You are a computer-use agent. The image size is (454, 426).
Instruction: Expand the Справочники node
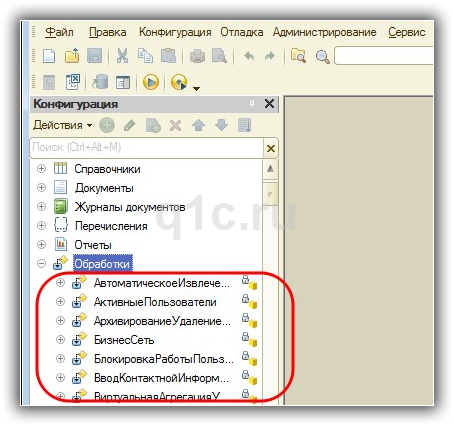[x=41, y=169]
